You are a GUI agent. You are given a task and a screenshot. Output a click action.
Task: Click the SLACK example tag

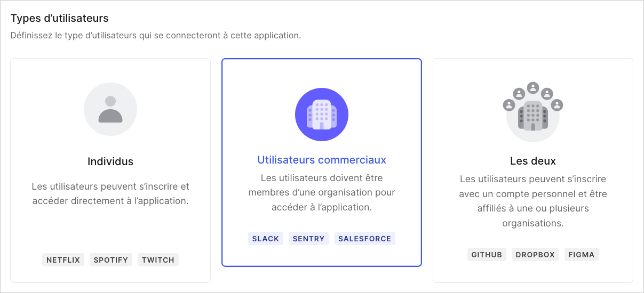pyautogui.click(x=266, y=239)
